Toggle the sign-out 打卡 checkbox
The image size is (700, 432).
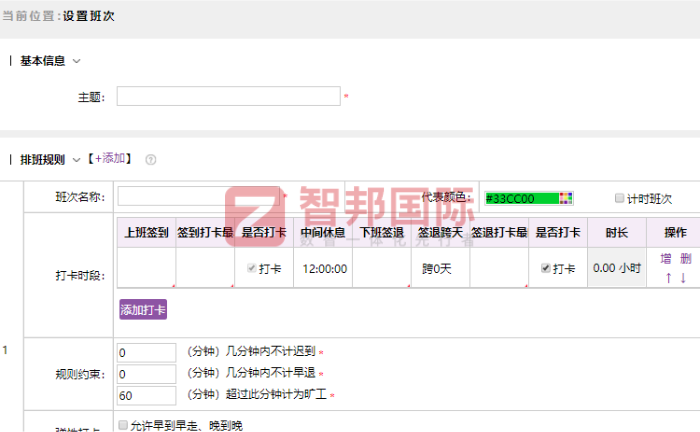(545, 268)
